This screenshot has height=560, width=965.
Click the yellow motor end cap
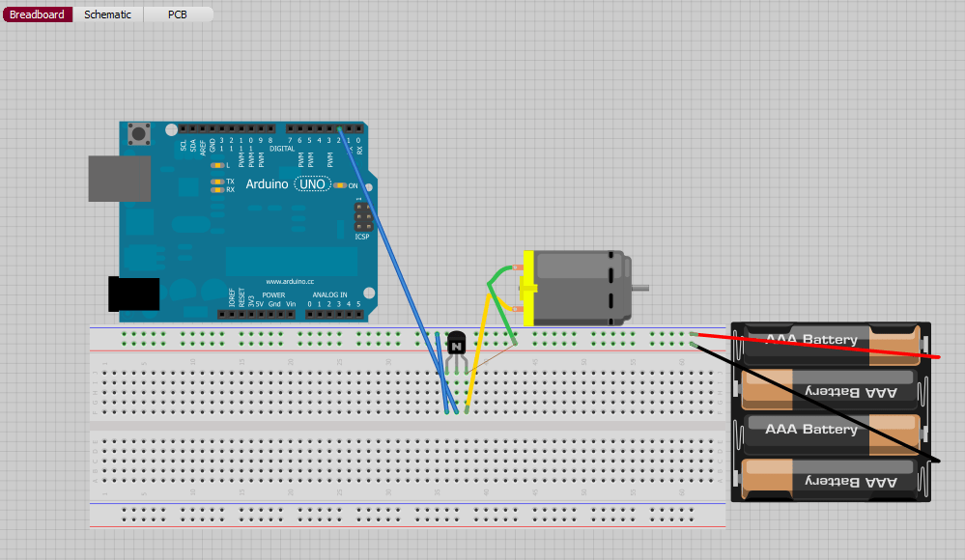(528, 288)
